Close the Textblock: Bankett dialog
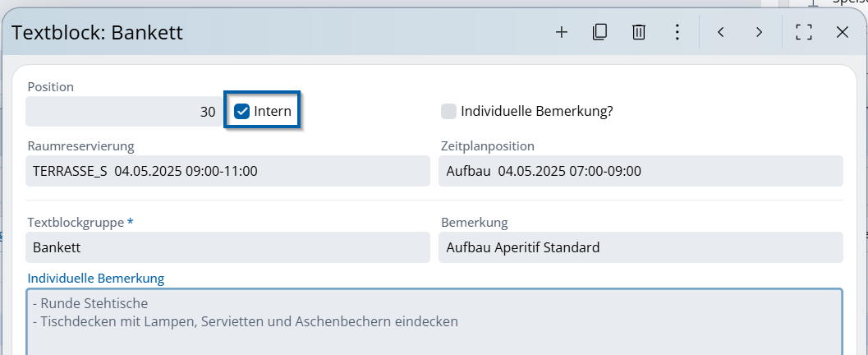The image size is (868, 355). point(842,32)
